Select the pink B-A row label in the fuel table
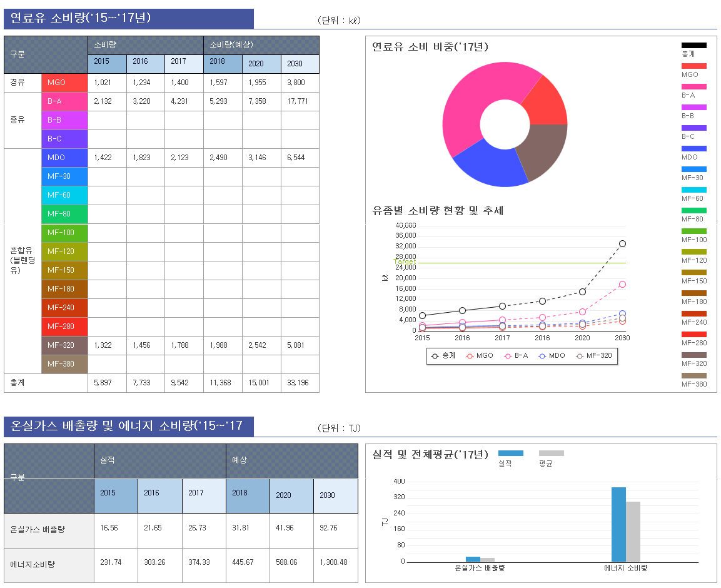 pyautogui.click(x=64, y=102)
